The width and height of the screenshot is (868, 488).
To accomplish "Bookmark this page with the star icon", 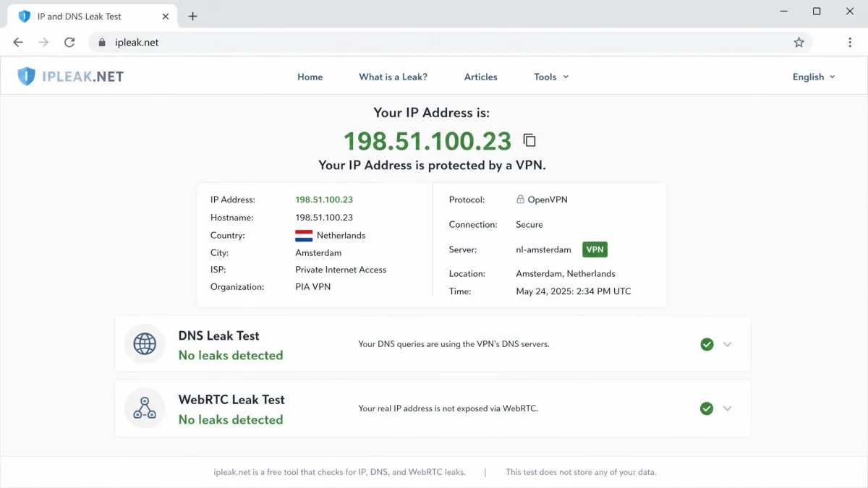I will [x=799, y=43].
